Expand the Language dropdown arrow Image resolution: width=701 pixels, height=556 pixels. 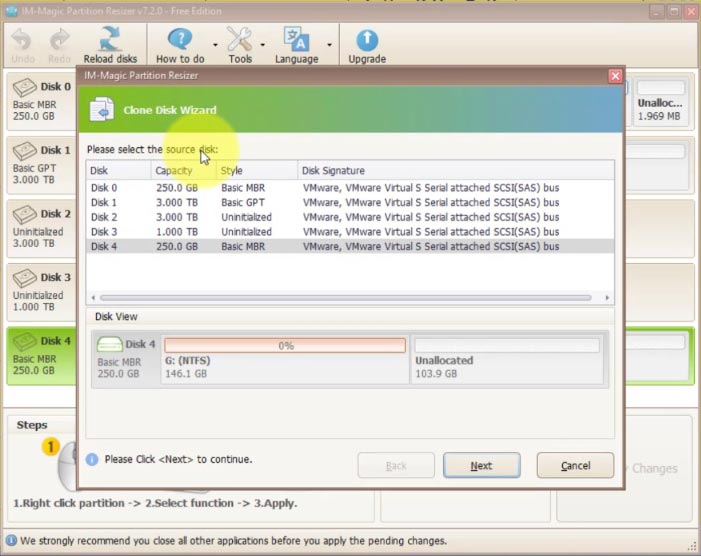pos(328,45)
